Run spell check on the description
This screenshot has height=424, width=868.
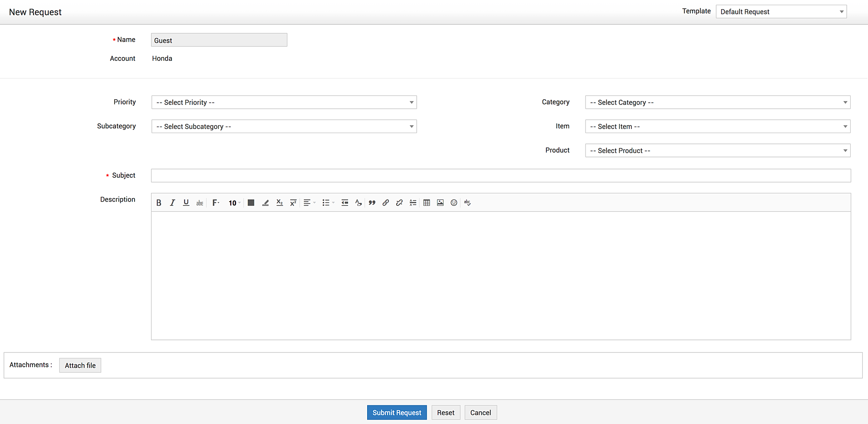pyautogui.click(x=467, y=203)
